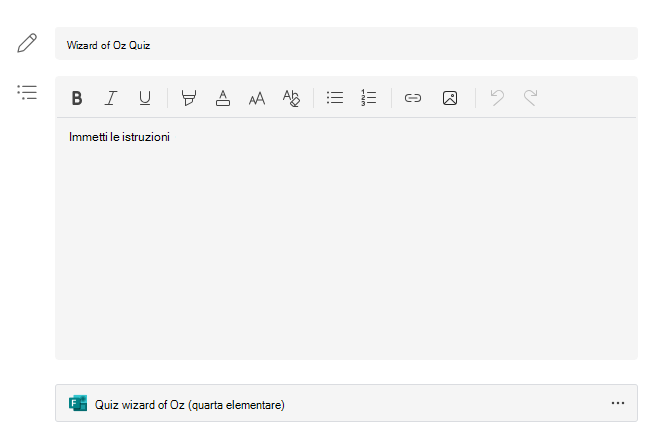The height and width of the screenshot is (433, 654).
Task: Open Quiz wizard of Oz attachment
Action: [346, 403]
